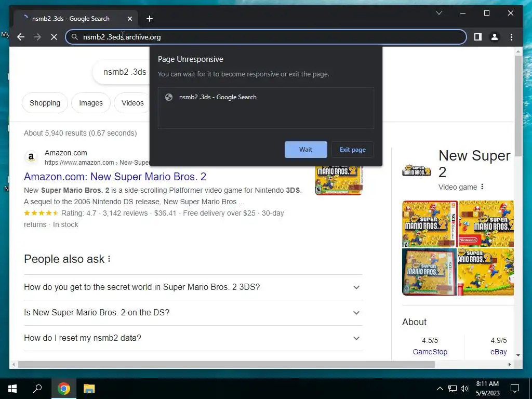Click the amazon.com URL breadcrumb
The image size is (532, 399).
97,163
